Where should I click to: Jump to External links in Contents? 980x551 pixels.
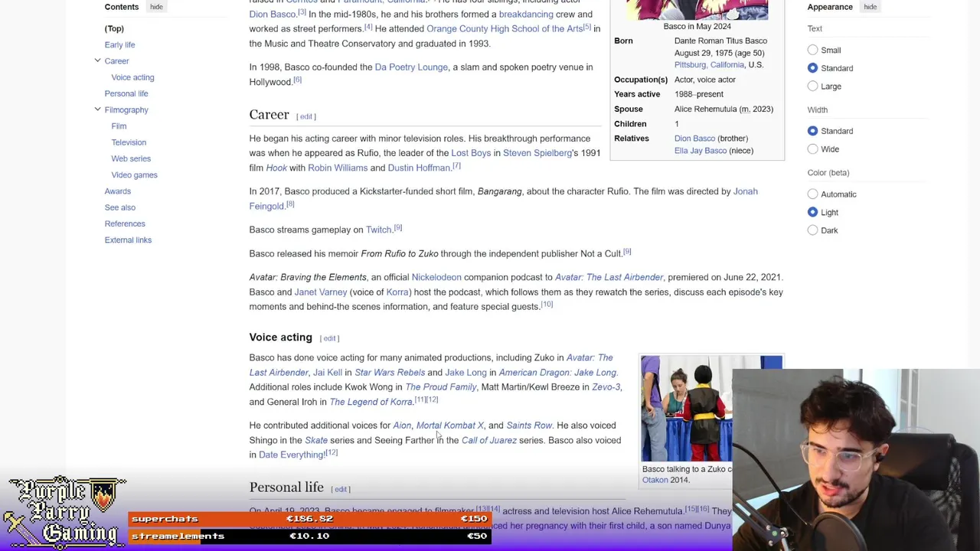[128, 240]
